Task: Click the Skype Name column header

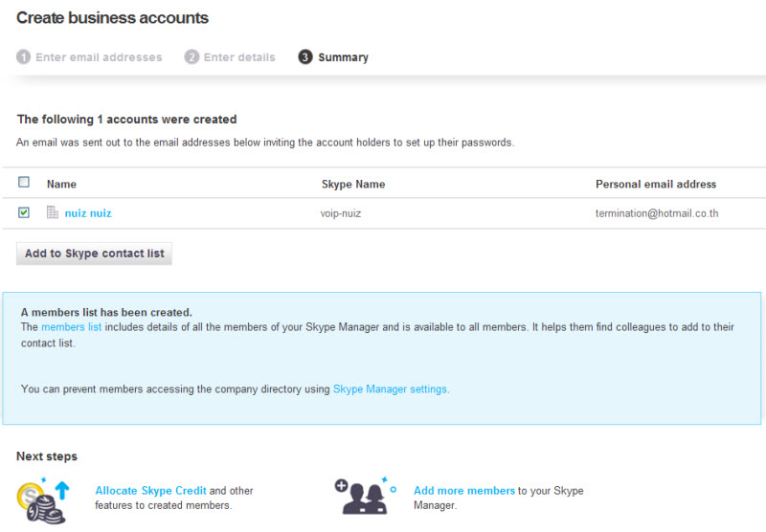Action: pyautogui.click(x=353, y=184)
